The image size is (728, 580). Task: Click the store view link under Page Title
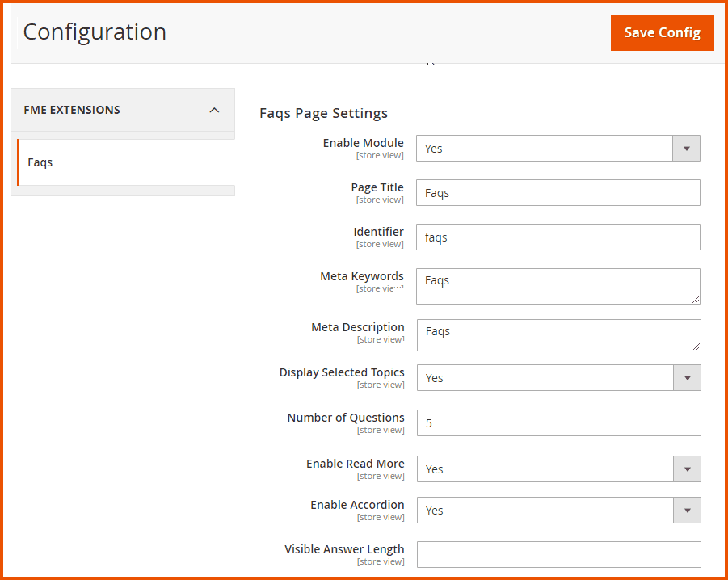379,200
